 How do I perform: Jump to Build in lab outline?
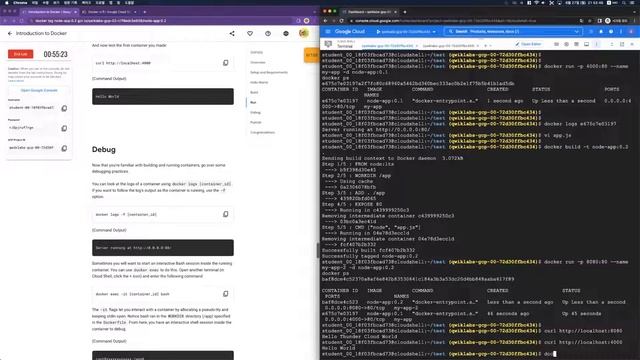(x=254, y=92)
